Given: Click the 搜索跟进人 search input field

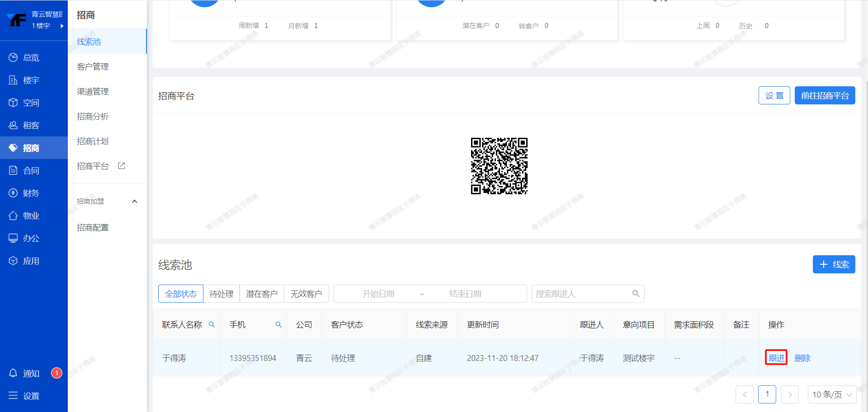Looking at the screenshot, I should coord(581,294).
